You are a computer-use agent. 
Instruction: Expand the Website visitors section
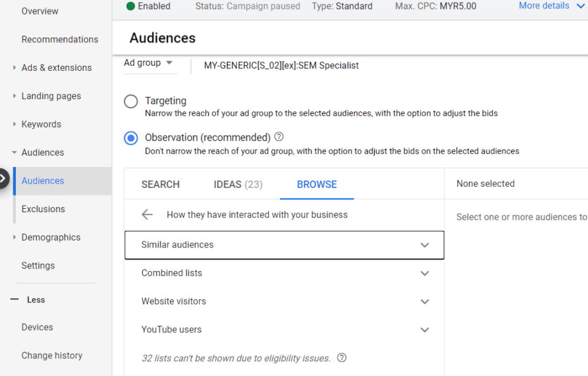[x=424, y=302]
